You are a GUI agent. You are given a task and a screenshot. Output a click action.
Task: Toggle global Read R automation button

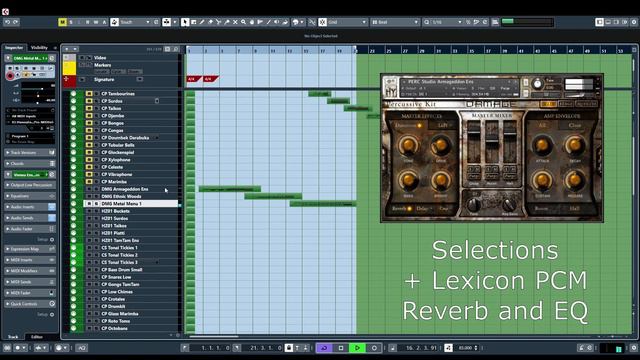pyautogui.click(x=87, y=22)
